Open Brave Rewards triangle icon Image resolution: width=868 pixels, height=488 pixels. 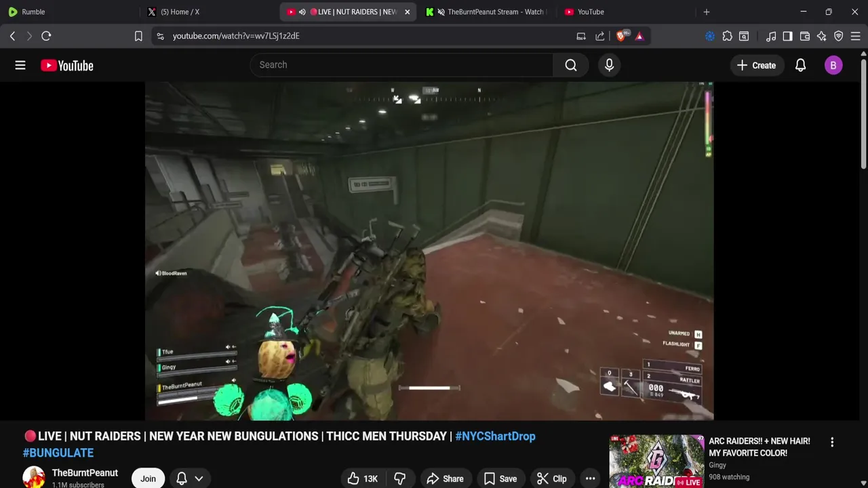[639, 36]
